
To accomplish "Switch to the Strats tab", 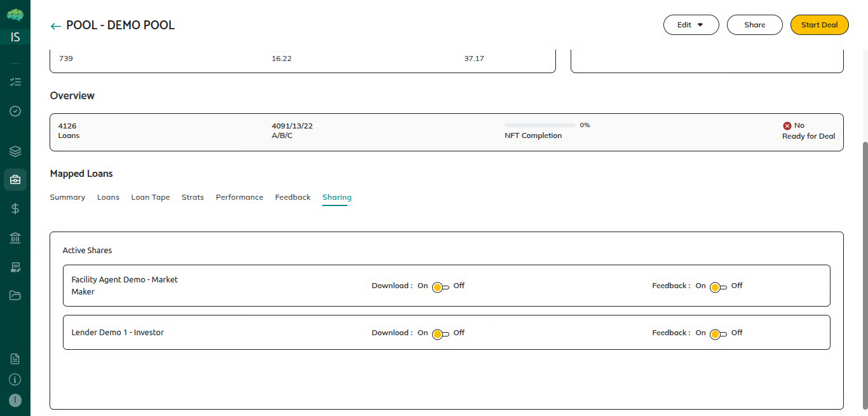I will tap(193, 197).
